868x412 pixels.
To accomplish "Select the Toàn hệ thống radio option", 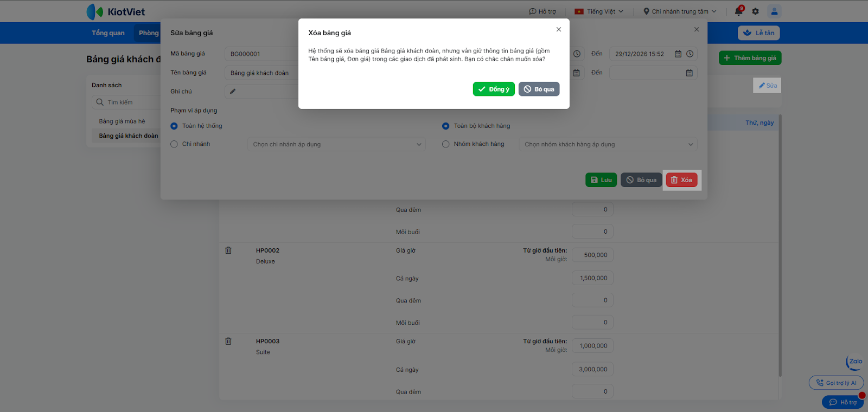I will [174, 126].
